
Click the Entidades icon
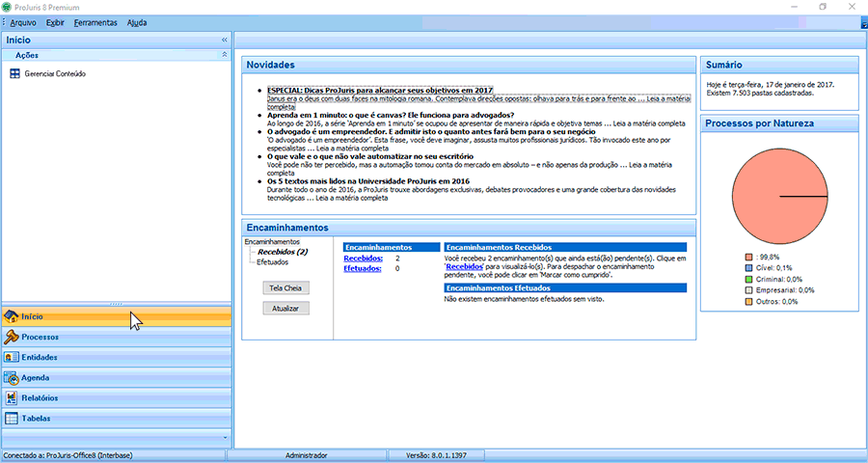(11, 357)
